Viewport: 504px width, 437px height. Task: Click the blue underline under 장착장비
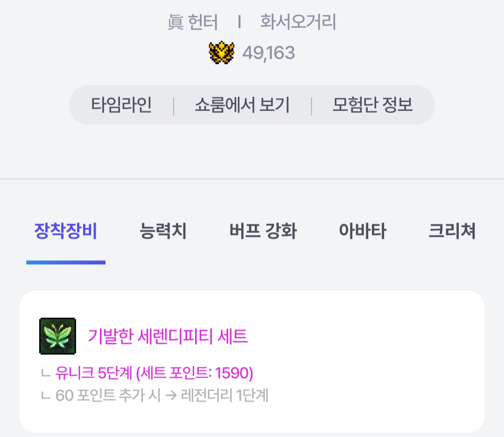[66, 262]
